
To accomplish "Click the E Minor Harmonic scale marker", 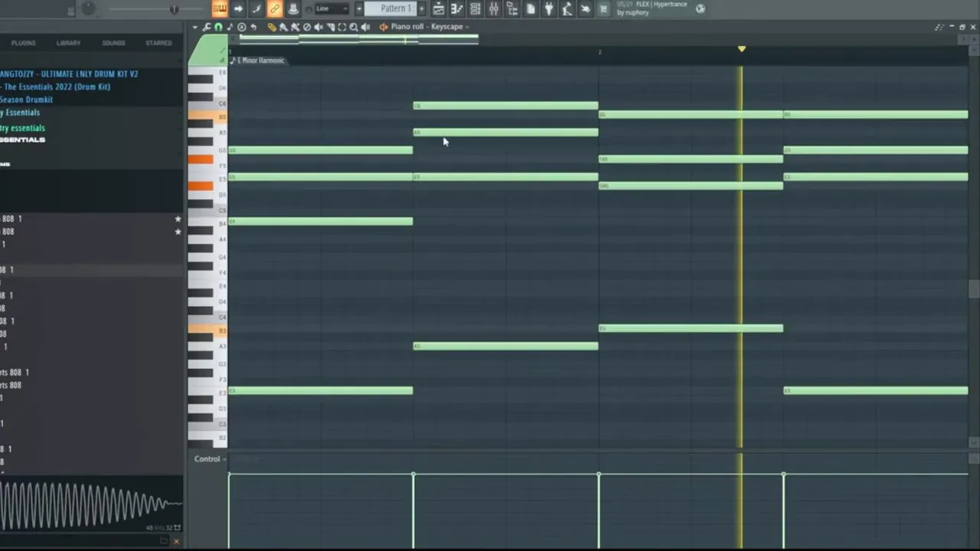I will pos(257,60).
